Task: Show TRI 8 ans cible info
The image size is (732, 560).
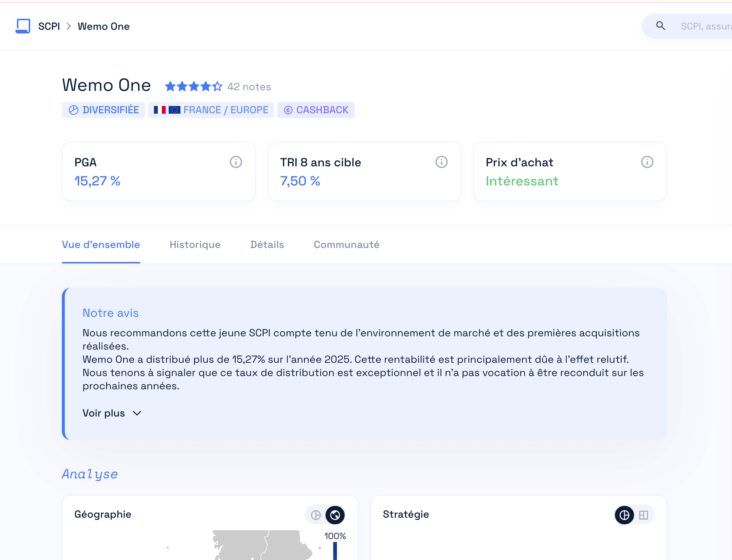Action: click(x=441, y=162)
